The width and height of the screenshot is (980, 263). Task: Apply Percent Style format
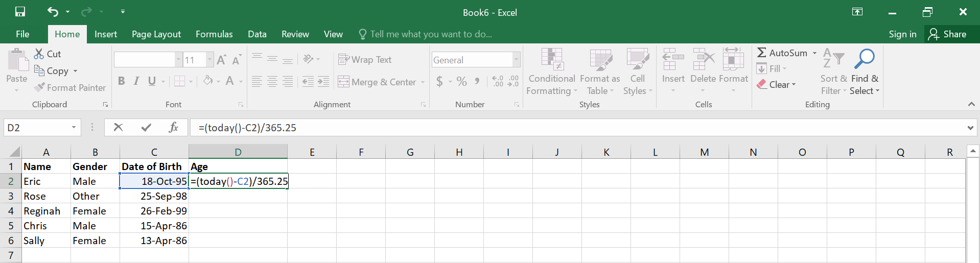462,81
